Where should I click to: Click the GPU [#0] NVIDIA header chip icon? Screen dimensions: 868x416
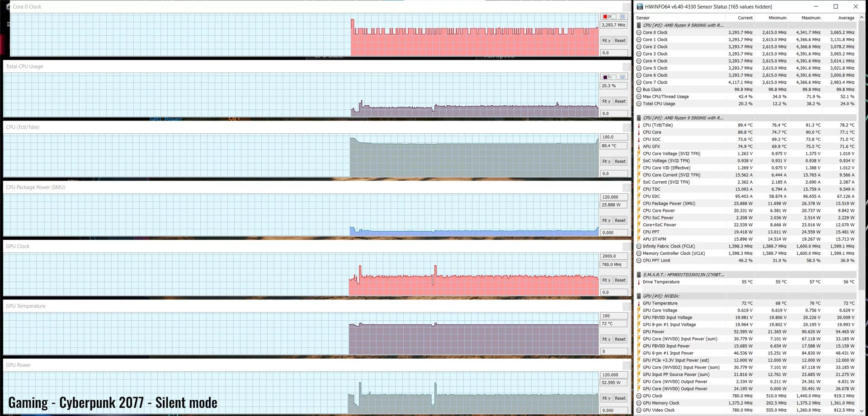[x=639, y=296]
